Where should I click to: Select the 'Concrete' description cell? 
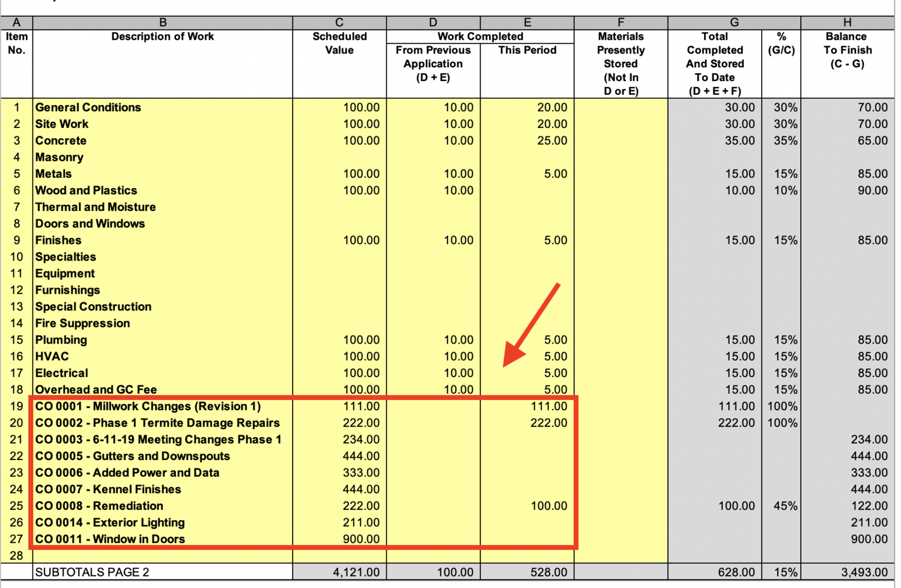coord(163,141)
